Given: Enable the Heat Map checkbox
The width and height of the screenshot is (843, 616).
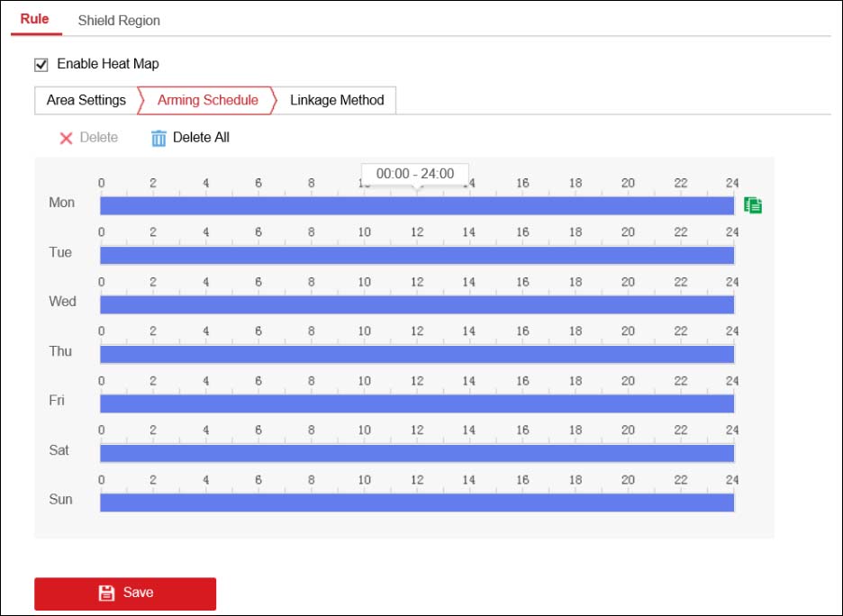Looking at the screenshot, I should click(41, 64).
